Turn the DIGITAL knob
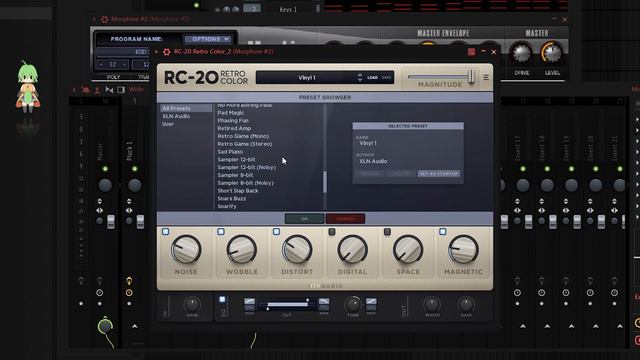640x360 pixels. (x=352, y=249)
